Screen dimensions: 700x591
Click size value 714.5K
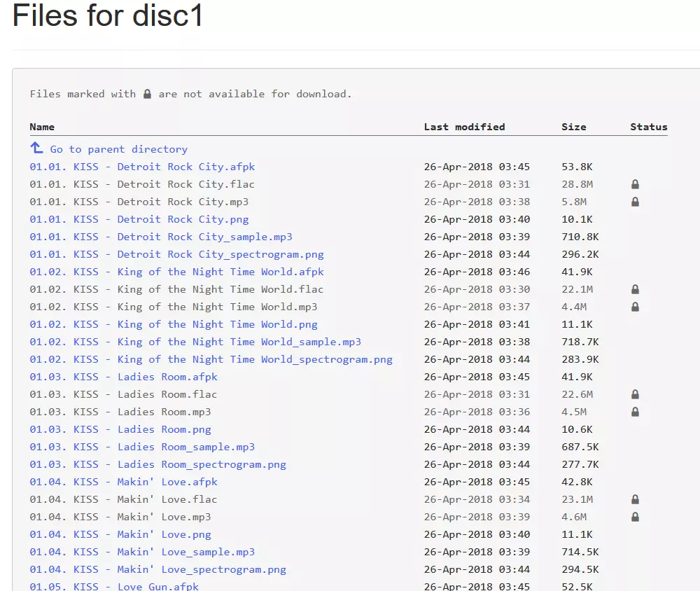click(x=580, y=552)
